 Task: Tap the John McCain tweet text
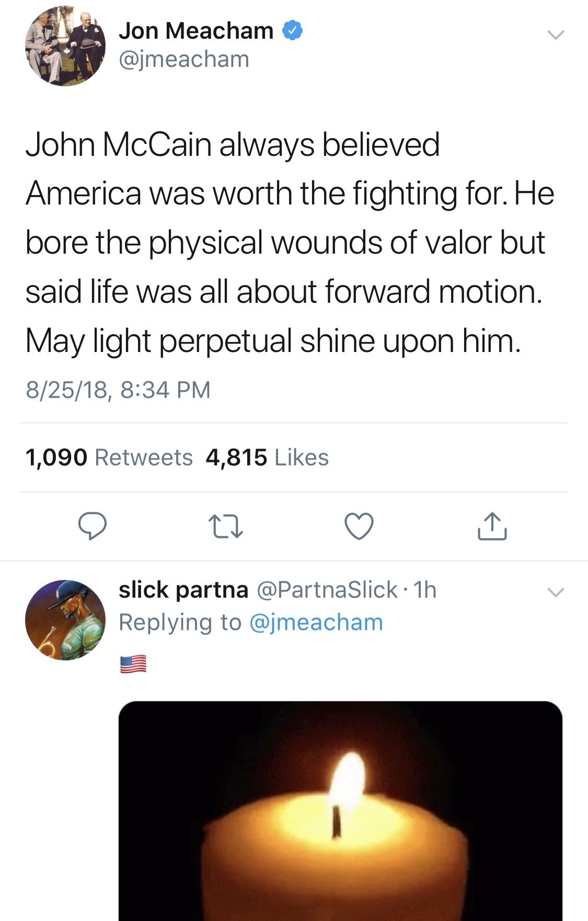(290, 242)
